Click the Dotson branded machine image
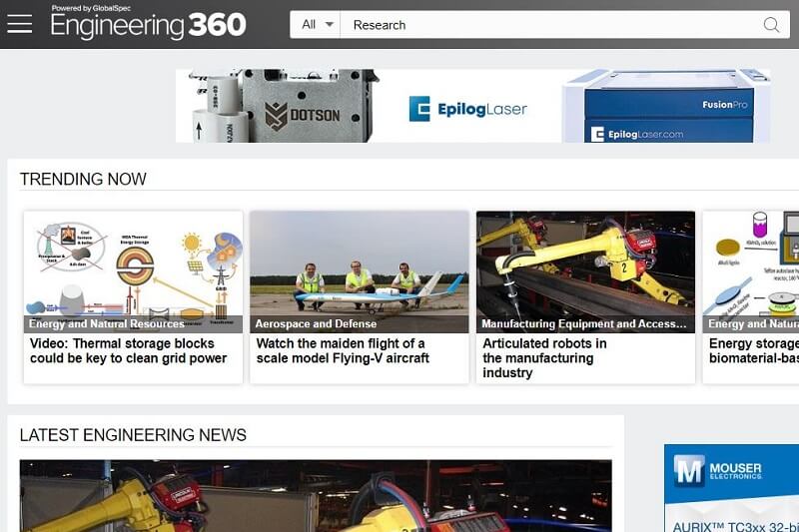The width and height of the screenshot is (799, 532). pyautogui.click(x=285, y=106)
